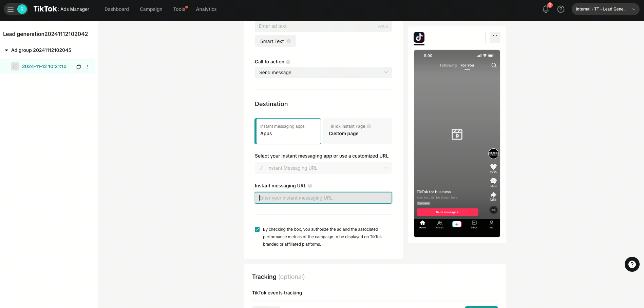Expand ad preview to fullscreen
The width and height of the screenshot is (644, 308).
click(495, 37)
